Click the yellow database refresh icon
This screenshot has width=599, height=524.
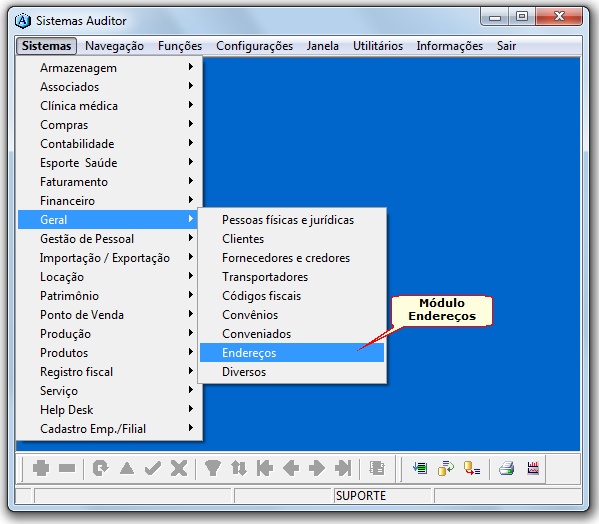coord(446,468)
